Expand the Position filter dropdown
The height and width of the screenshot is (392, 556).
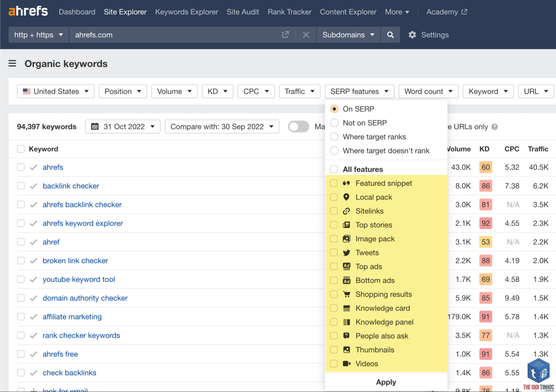pos(123,91)
